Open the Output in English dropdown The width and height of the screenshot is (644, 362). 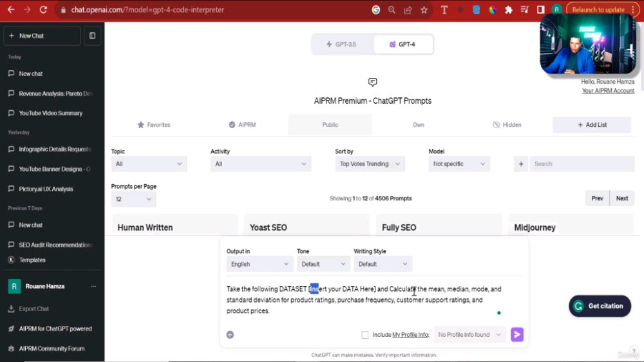(x=260, y=264)
